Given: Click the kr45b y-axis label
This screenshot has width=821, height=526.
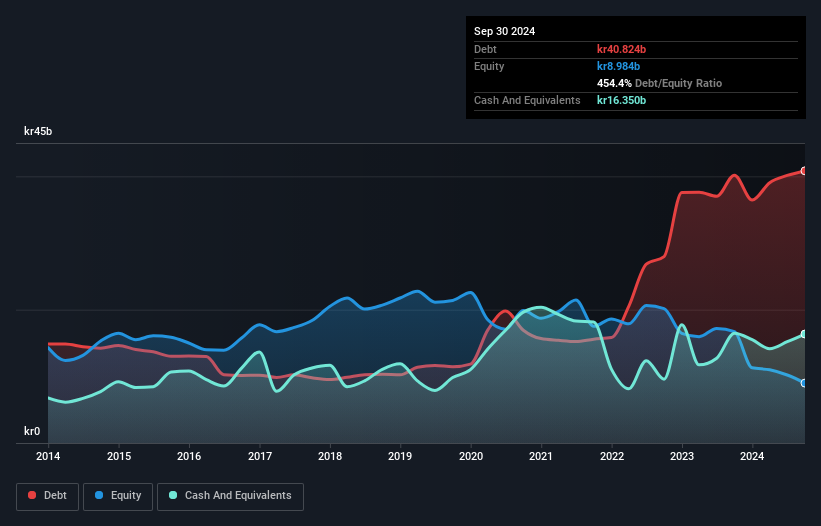Looking at the screenshot, I should click(x=38, y=131).
